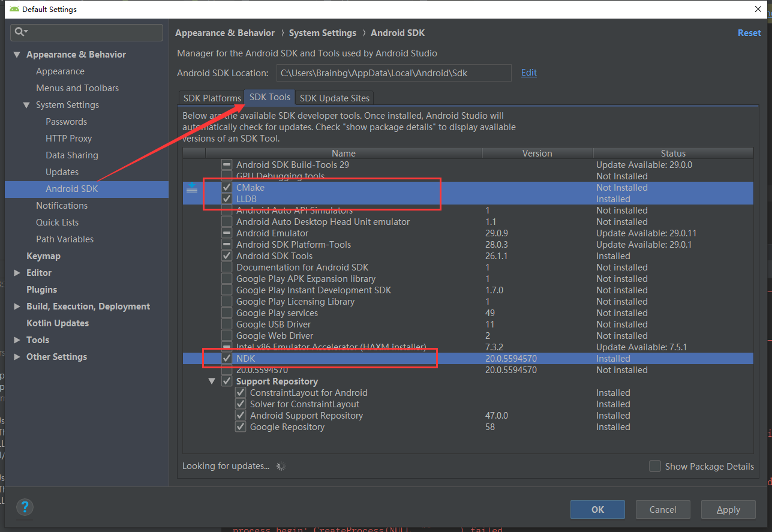Switch to the SDK Platforms tab
The width and height of the screenshot is (772, 532).
coord(212,98)
